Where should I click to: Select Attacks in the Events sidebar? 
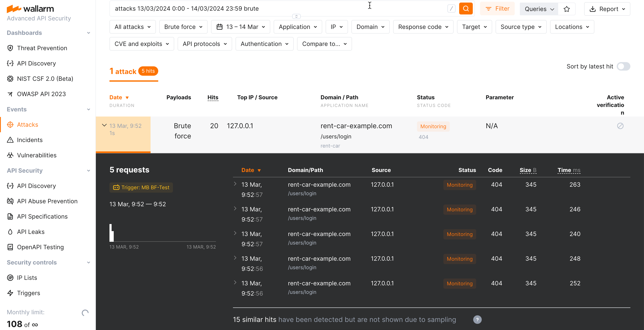click(27, 125)
